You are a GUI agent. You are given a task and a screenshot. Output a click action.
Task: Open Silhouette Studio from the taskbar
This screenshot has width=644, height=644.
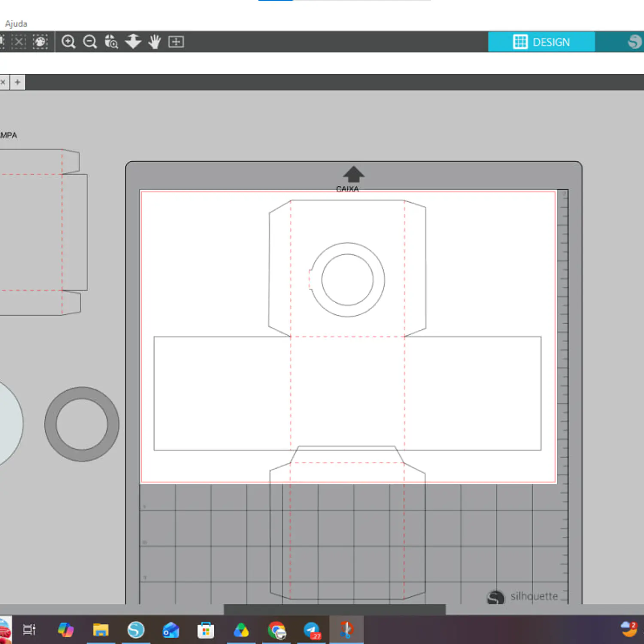(x=136, y=630)
